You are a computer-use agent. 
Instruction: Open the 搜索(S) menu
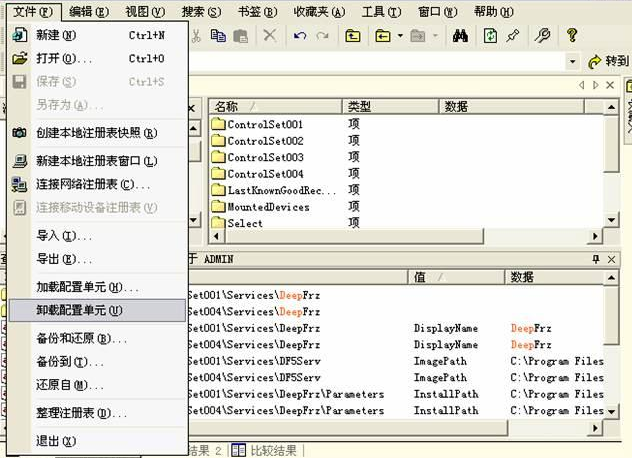[201, 12]
